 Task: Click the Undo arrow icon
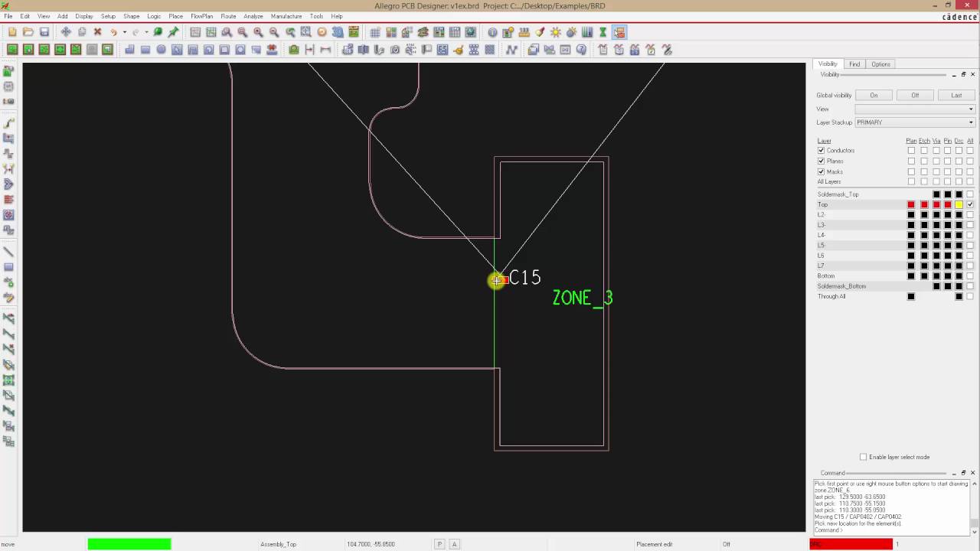tap(113, 32)
